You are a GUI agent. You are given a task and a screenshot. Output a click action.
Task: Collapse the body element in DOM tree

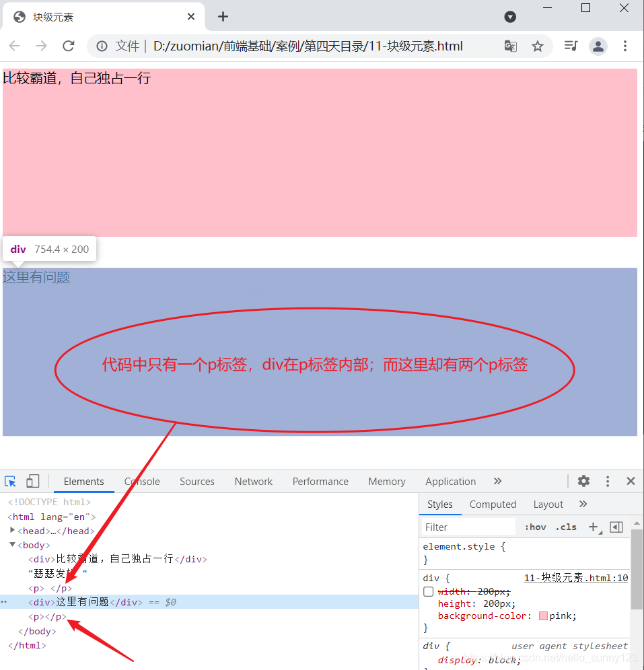pos(12,545)
